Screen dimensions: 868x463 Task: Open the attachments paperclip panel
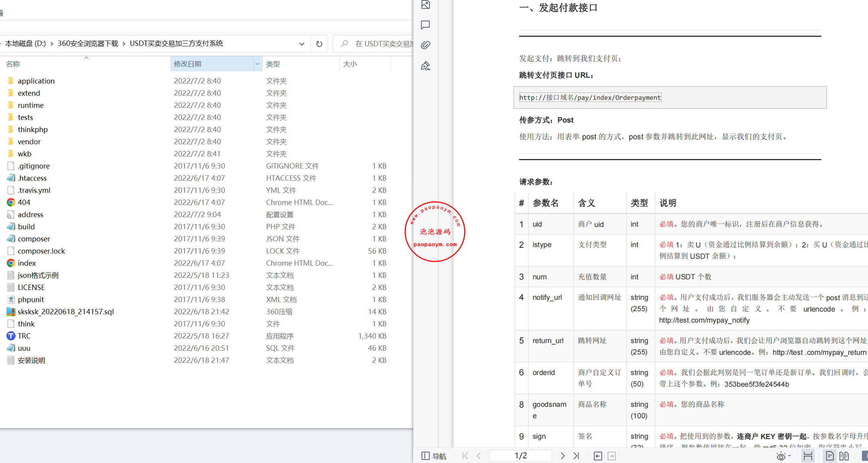pos(425,45)
